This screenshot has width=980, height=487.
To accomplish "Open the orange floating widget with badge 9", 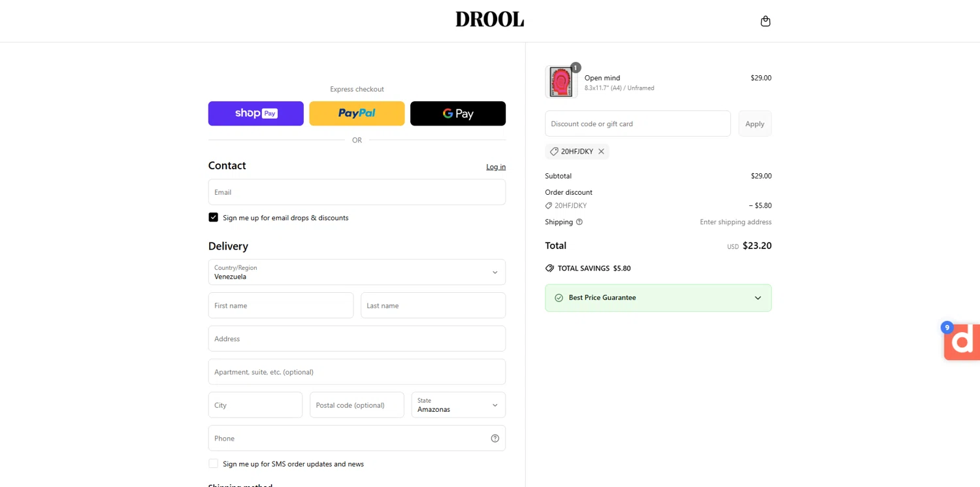I will point(962,341).
